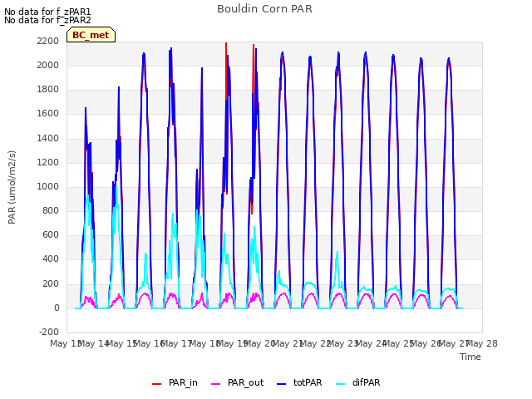The image size is (532, 399).
Task: Click the -200 y-axis tick label
Action: tap(49, 332)
